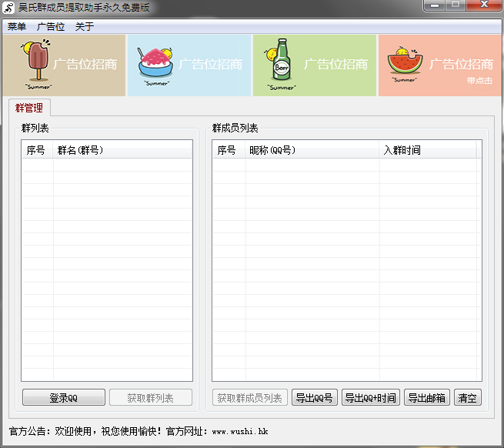Click the 导出邮箱 button

426,397
